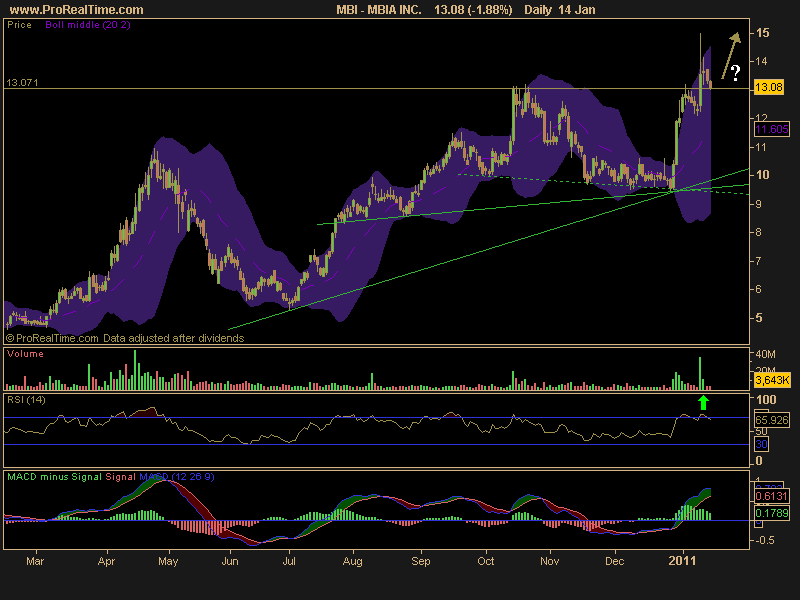Screen dimensions: 800x600
Task: Click the 10 price axis label
Action: [762, 174]
